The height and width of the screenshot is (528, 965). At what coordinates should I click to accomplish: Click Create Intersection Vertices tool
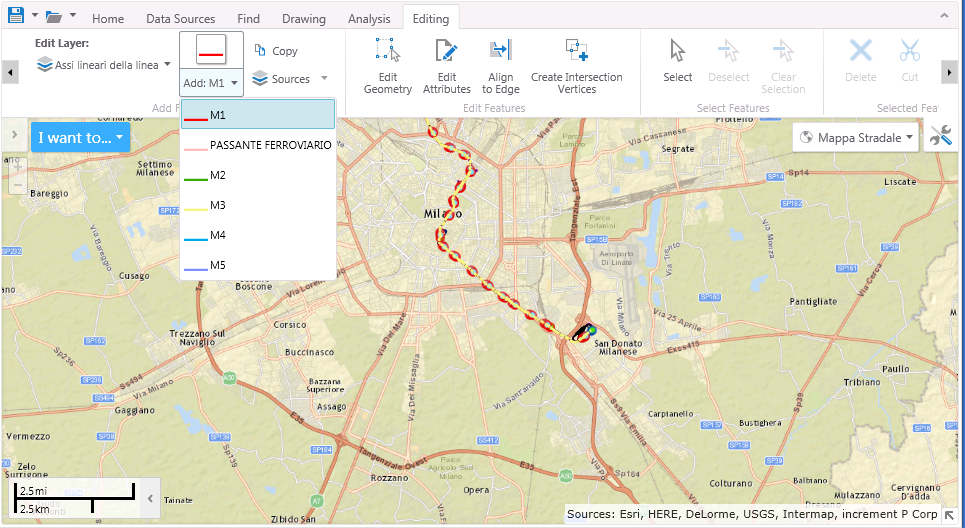(x=577, y=66)
